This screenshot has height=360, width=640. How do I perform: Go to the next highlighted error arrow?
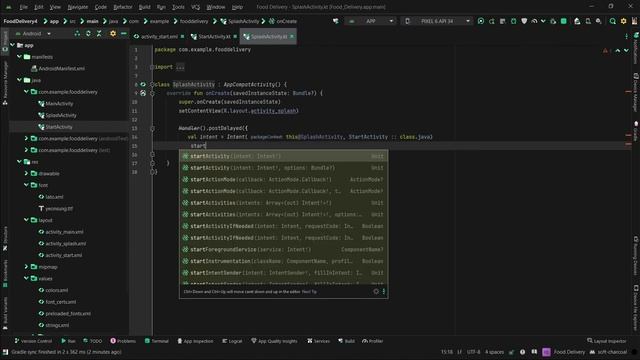[x=626, y=50]
